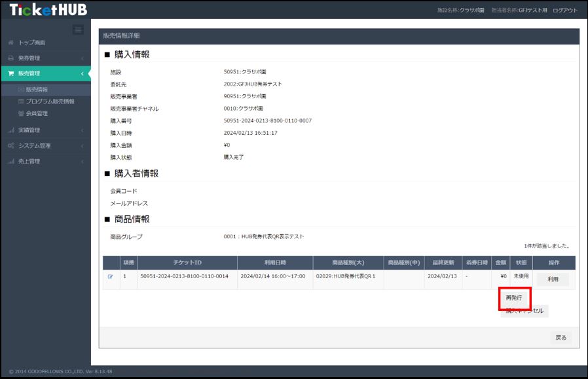Click the トップ画面 home icon
Screen dimensions: 588x379
tap(10, 42)
